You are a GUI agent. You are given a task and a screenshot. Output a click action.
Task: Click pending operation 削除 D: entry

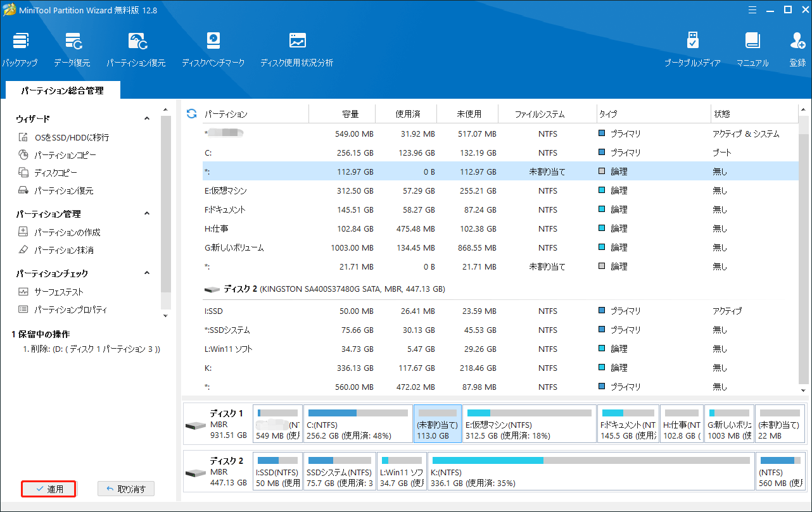coord(91,349)
